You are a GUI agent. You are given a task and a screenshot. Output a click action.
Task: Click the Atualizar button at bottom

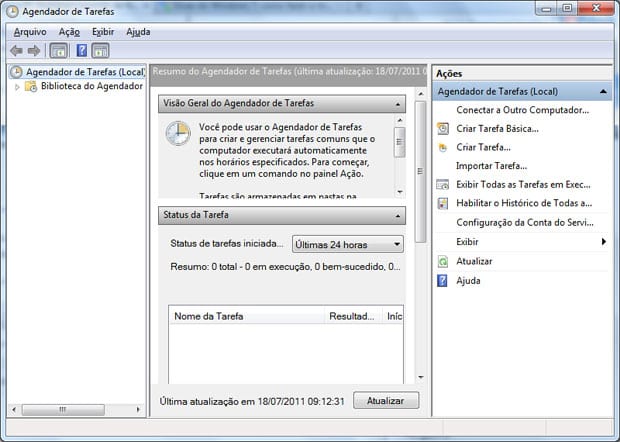[386, 401]
